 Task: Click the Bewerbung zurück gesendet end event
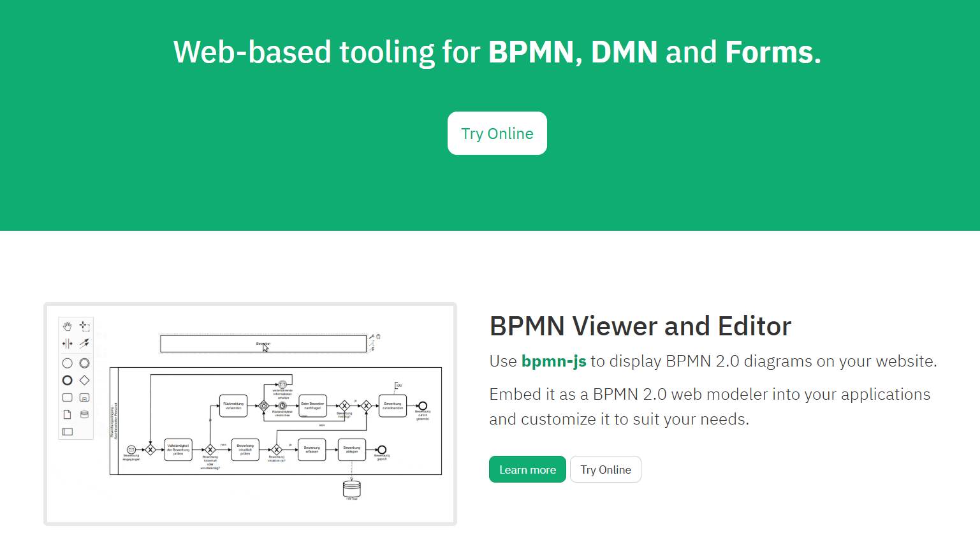tap(422, 405)
